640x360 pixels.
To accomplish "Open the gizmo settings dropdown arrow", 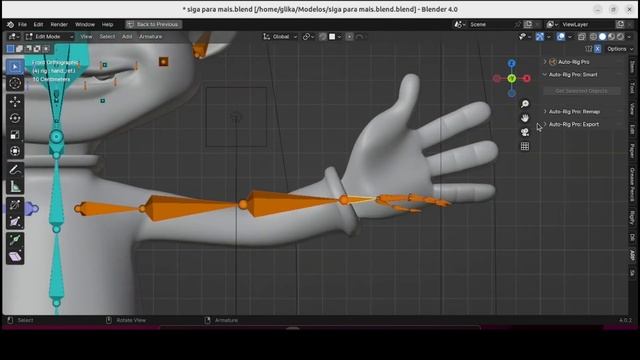I will (x=549, y=37).
